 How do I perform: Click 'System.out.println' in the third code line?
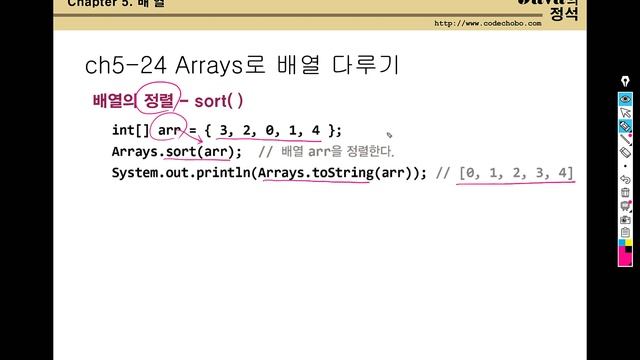point(181,173)
